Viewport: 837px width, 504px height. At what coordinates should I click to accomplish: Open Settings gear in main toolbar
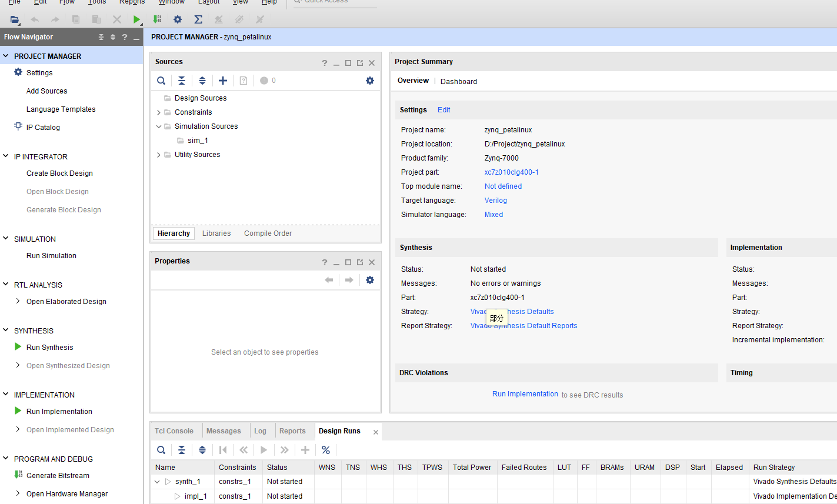178,19
